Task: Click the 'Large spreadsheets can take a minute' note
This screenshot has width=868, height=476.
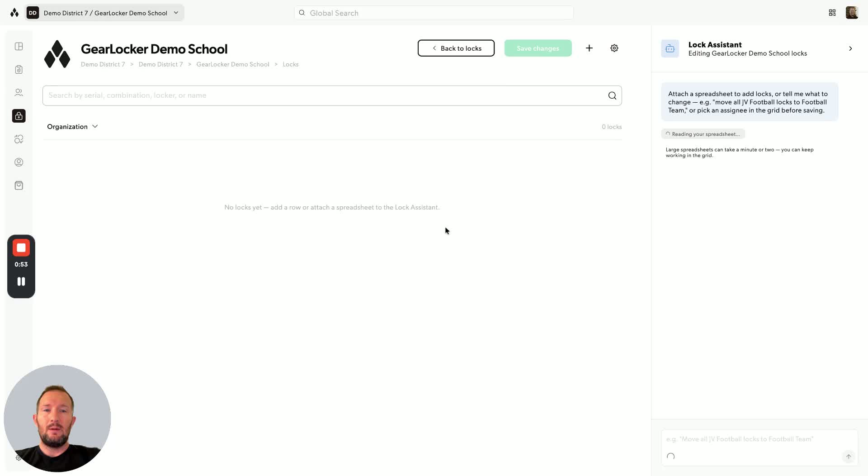Action: coord(740,152)
